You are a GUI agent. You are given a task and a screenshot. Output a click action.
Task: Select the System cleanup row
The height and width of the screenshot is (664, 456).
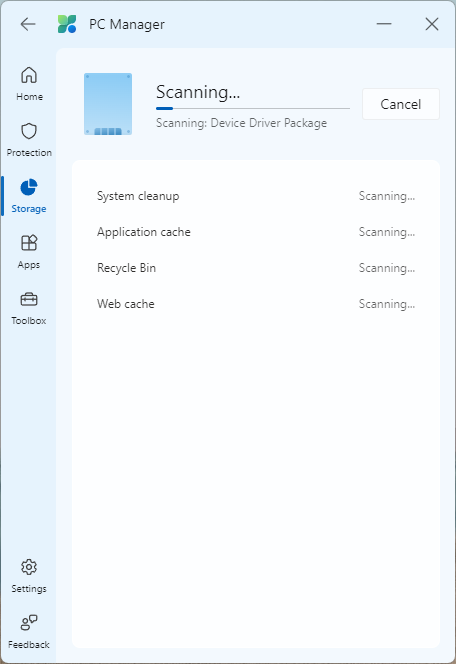point(256,196)
